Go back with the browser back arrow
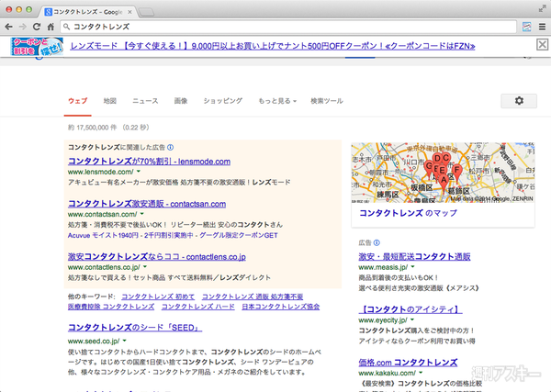Viewport: 551px width, 392px height. (x=9, y=27)
